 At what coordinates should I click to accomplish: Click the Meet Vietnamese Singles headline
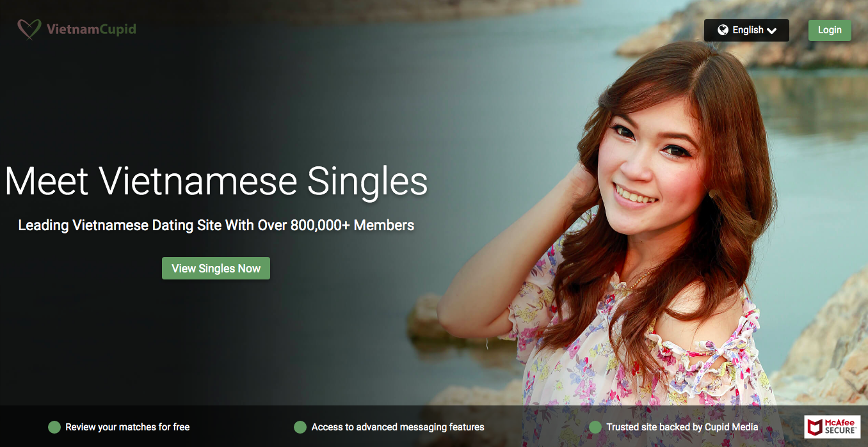point(216,181)
